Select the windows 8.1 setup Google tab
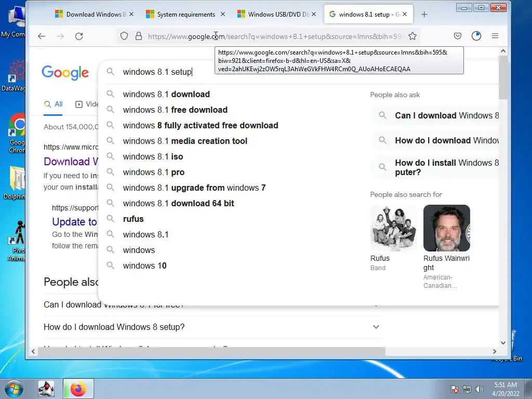 click(368, 14)
